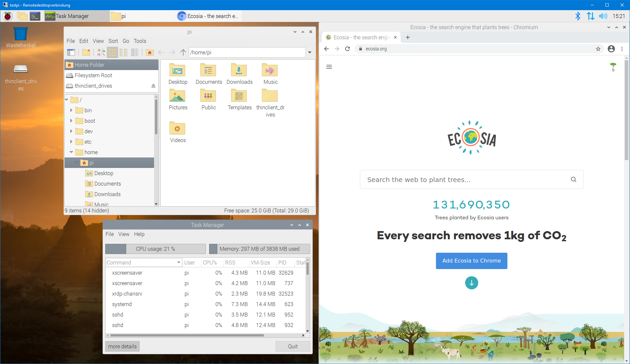Screen dimensions: 630x364
Task: Switch to detailed list view
Action: click(x=135, y=52)
